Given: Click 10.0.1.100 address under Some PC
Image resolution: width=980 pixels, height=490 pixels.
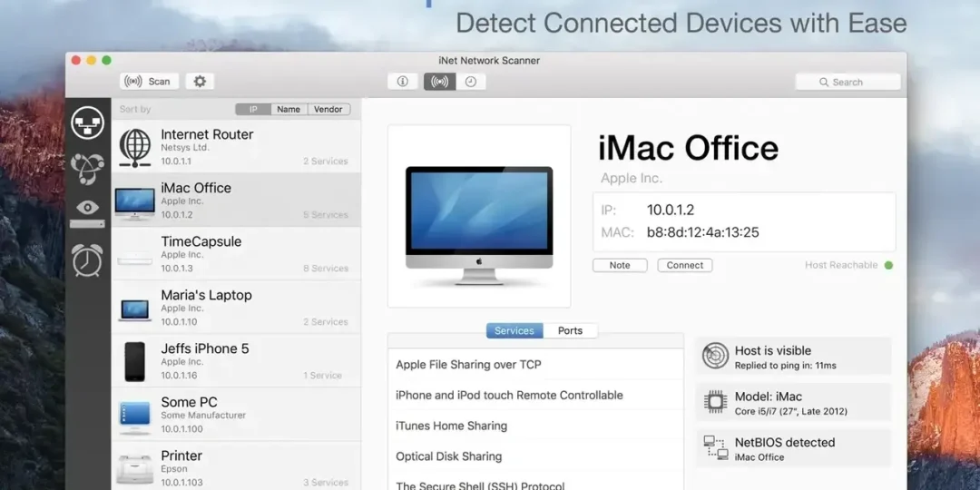Looking at the screenshot, I should (x=181, y=429).
